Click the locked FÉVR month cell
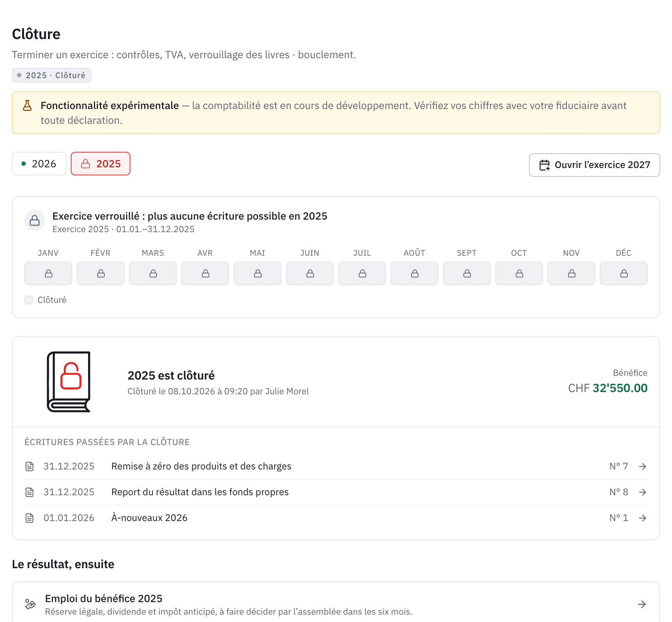 [101, 273]
